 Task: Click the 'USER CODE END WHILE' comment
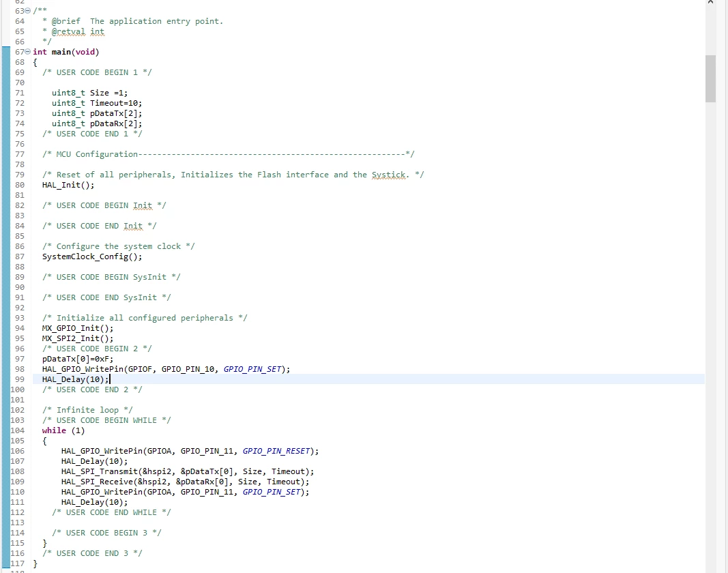[111, 512]
